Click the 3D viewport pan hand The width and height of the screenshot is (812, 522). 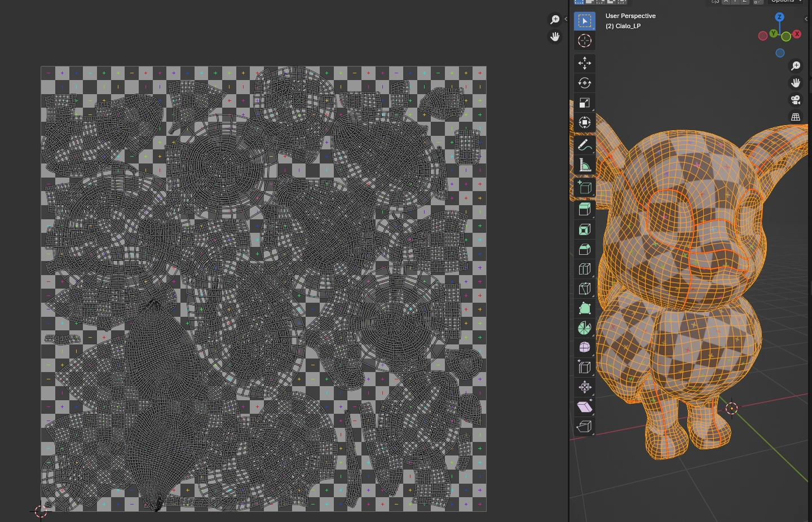796,83
